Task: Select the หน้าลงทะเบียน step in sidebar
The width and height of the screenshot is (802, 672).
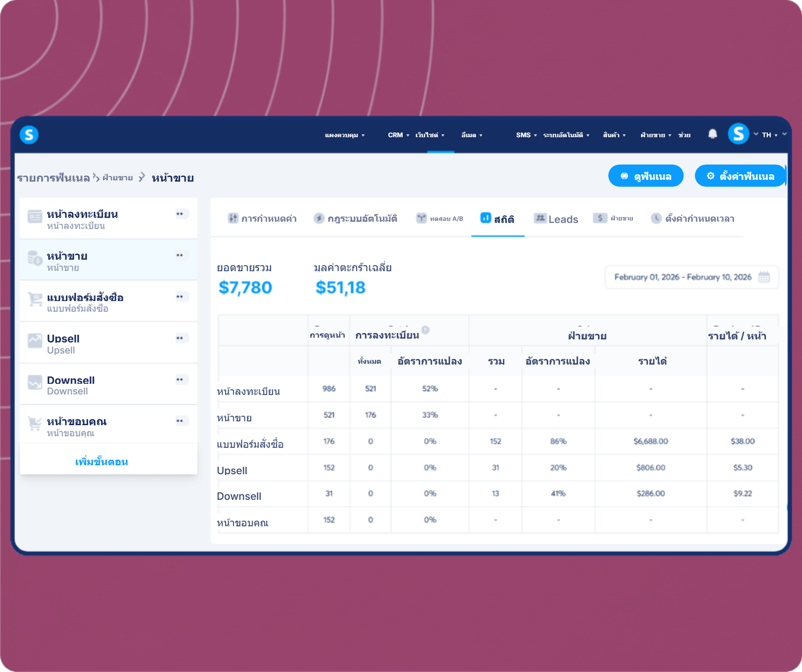Action: [x=109, y=218]
